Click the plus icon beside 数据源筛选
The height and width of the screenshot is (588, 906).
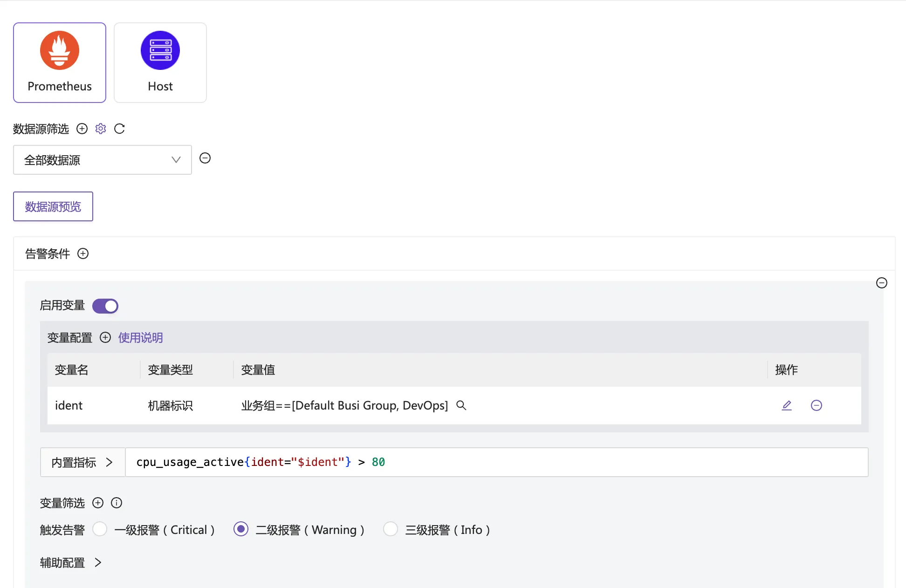(82, 129)
